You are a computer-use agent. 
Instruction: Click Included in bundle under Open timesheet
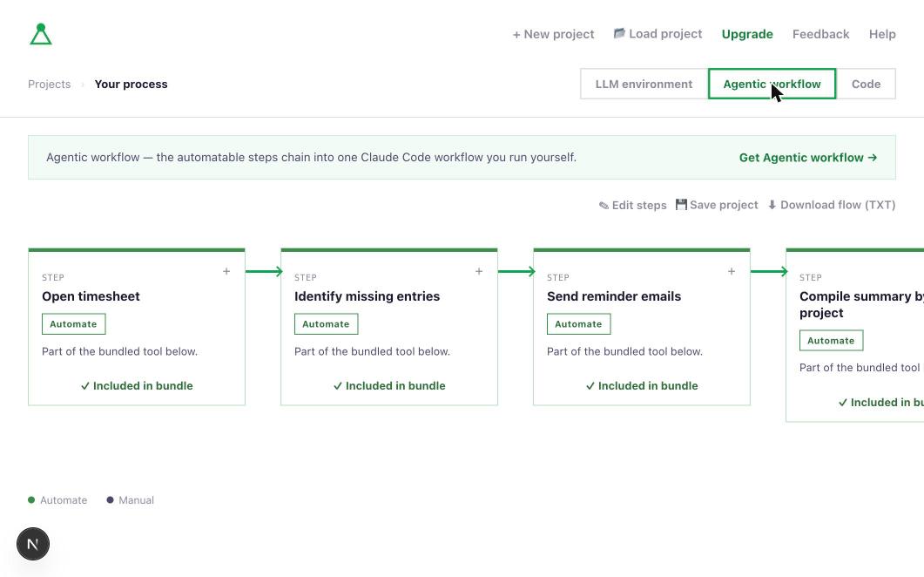coord(137,386)
